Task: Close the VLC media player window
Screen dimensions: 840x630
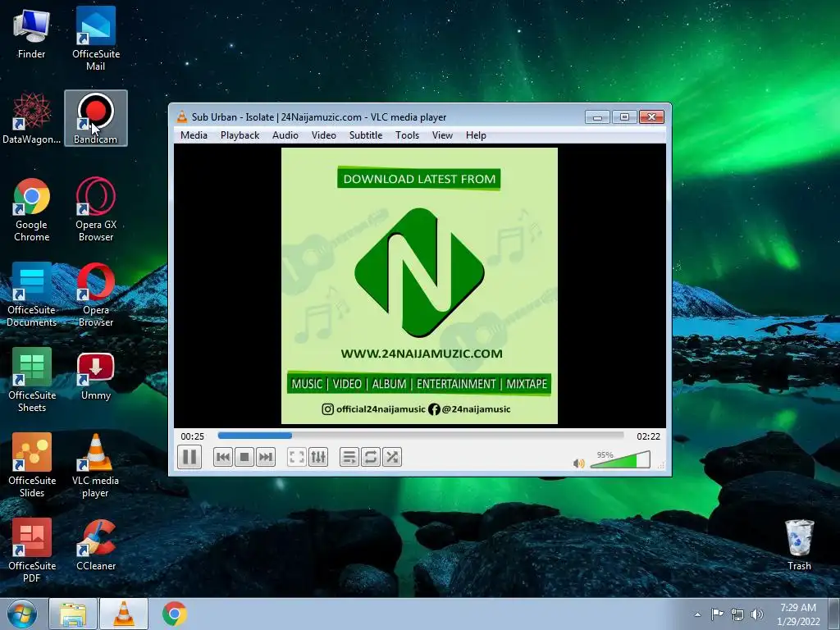Action: [x=651, y=116]
